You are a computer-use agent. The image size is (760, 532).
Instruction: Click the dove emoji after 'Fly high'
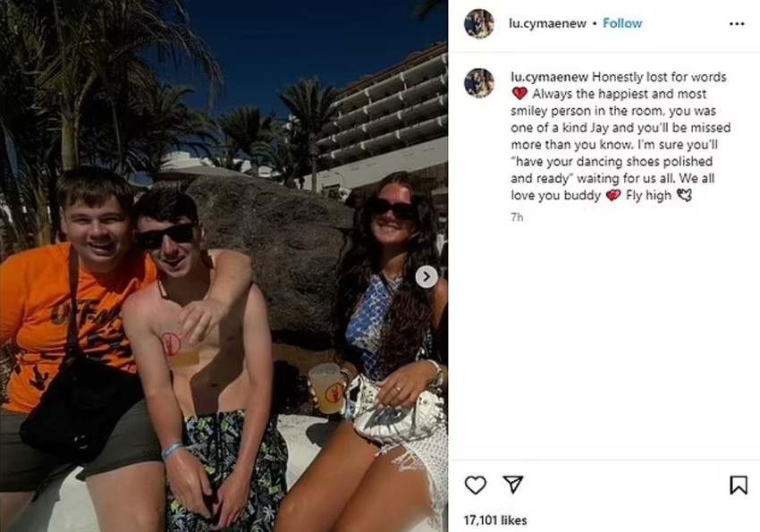pos(684,195)
